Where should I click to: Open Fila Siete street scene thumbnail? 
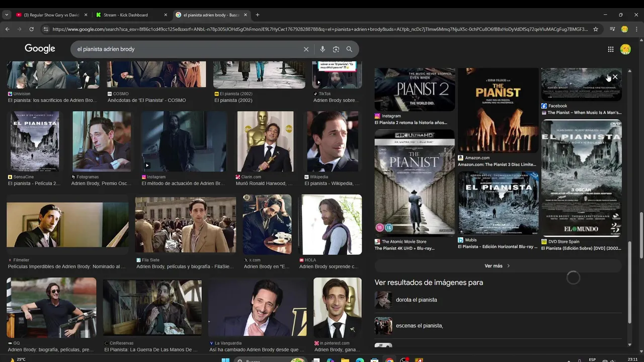185,225
